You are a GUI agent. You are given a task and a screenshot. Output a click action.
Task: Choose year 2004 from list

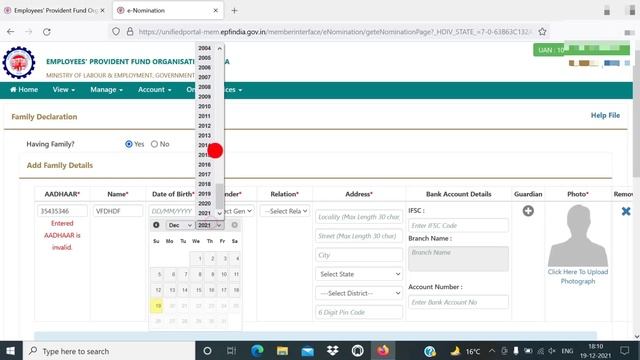point(204,48)
